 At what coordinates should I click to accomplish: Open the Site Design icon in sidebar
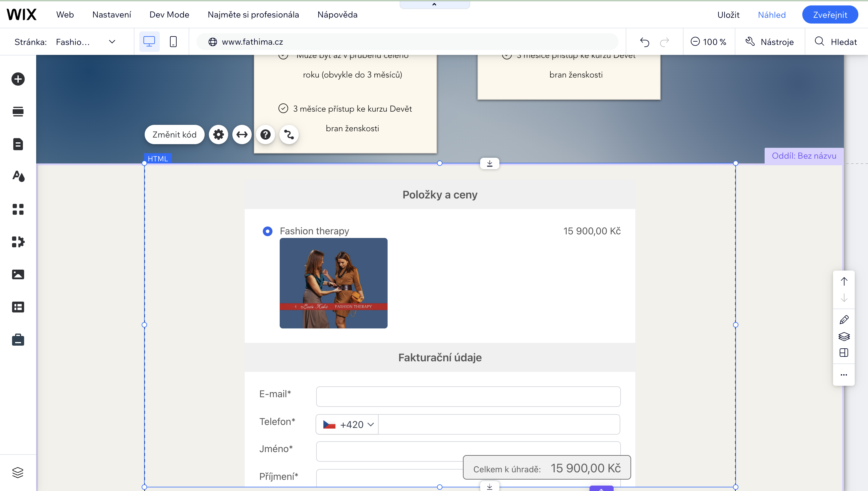tap(18, 176)
